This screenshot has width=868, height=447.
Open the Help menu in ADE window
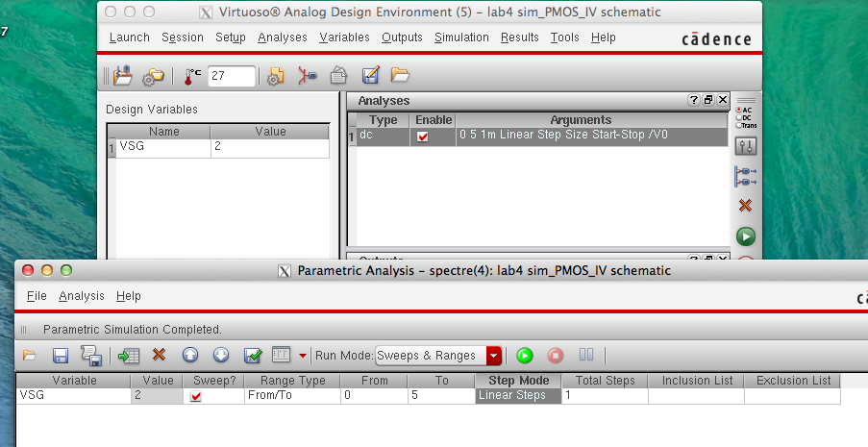603,37
